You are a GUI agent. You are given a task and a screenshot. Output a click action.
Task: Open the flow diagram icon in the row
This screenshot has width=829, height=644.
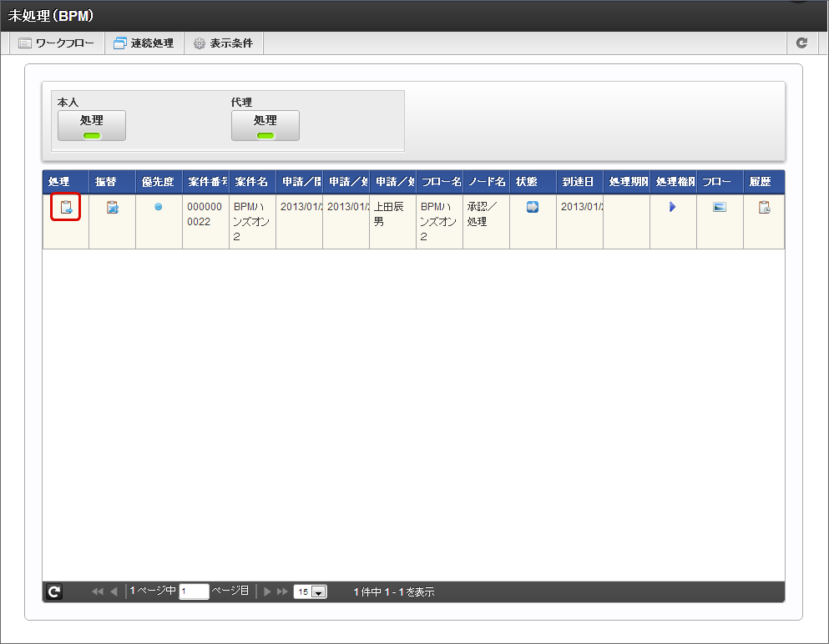719,207
